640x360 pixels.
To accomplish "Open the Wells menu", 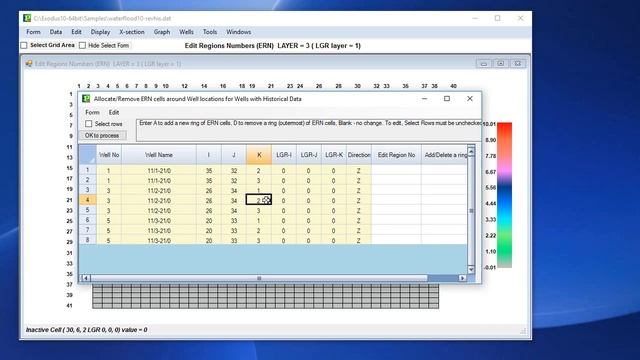I will pos(187,32).
